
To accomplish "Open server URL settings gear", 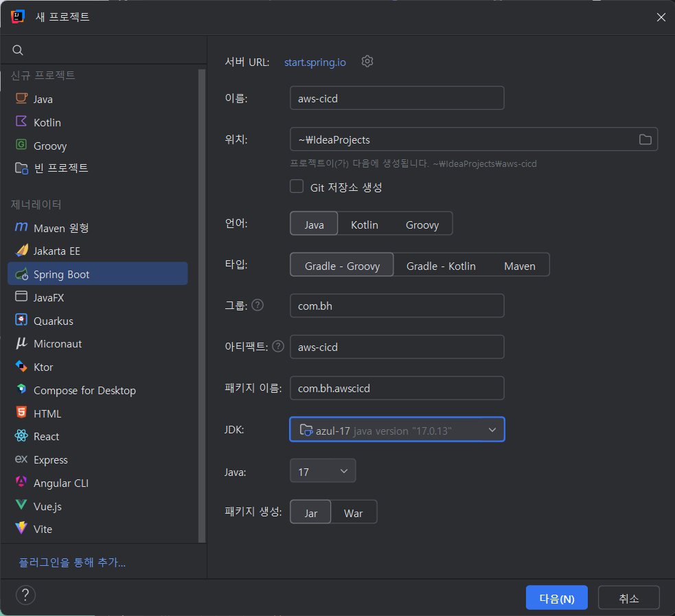I will (x=367, y=62).
